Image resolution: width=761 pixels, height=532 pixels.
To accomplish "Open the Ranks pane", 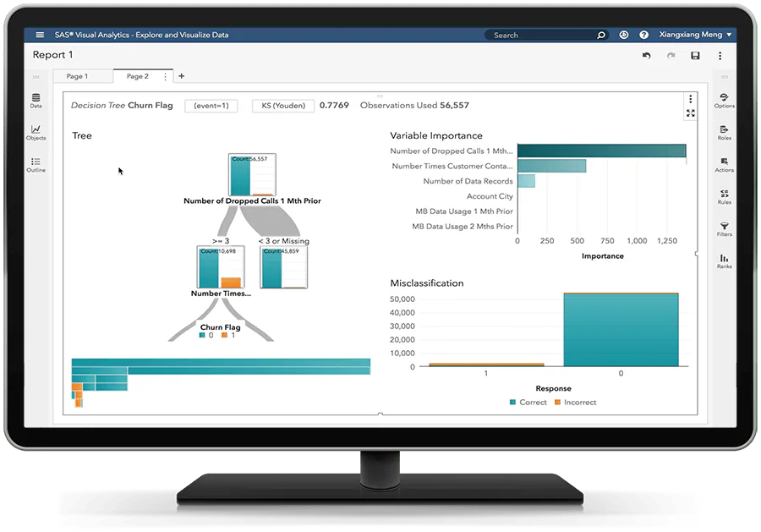I will [x=724, y=261].
